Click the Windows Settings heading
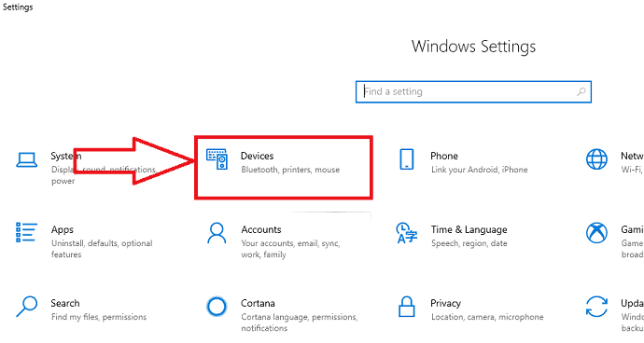Image resolution: width=644 pixels, height=343 pixels. pos(473,47)
